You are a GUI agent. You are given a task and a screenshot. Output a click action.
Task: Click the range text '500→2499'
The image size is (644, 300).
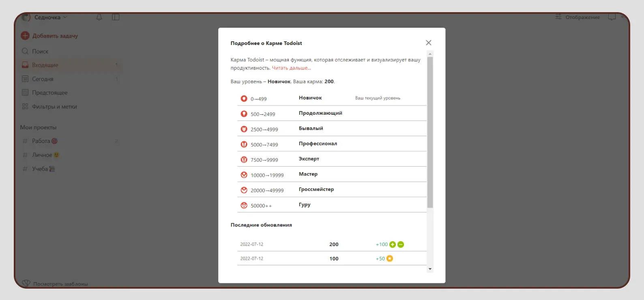tap(263, 114)
